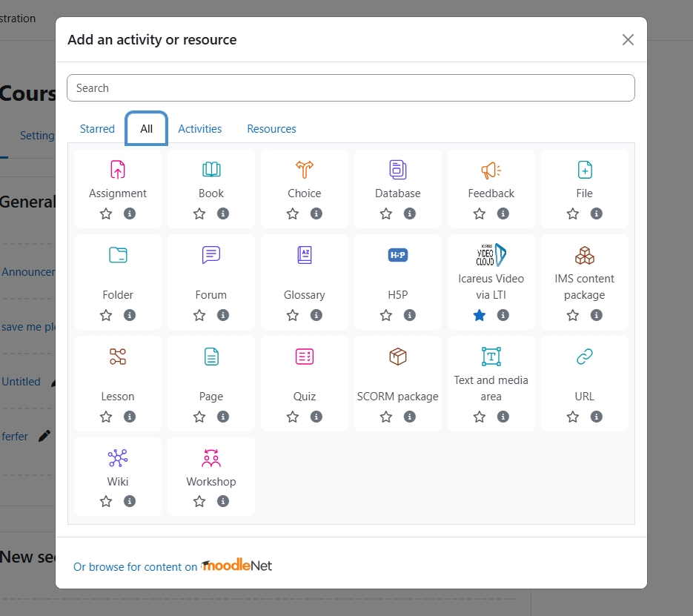The image size is (693, 616).
Task: Star the Forum activity
Action: [x=199, y=315]
